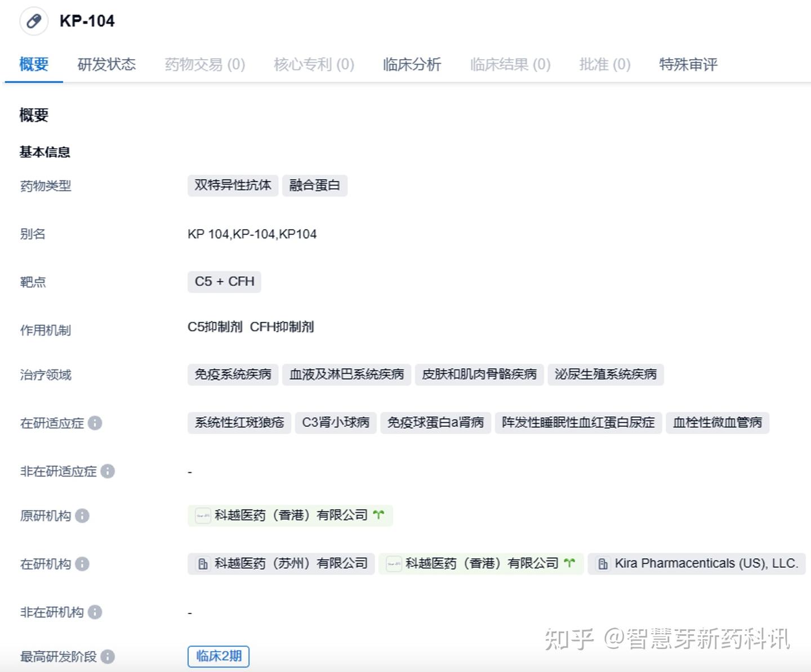This screenshot has width=811, height=672.
Task: Open the 临床分析 tab
Action: click(412, 65)
